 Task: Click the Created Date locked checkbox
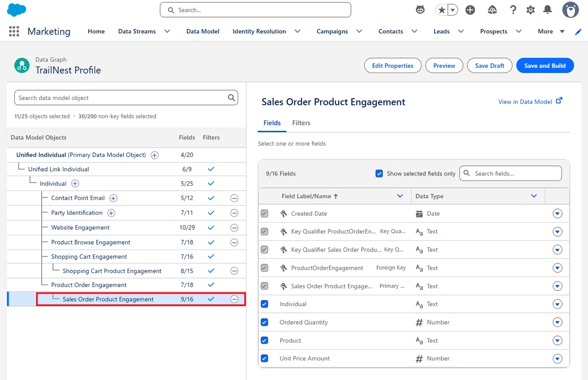coord(265,214)
